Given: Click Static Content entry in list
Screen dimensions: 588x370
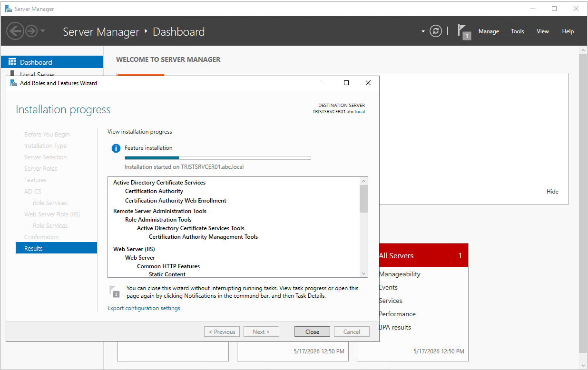Looking at the screenshot, I should (167, 274).
